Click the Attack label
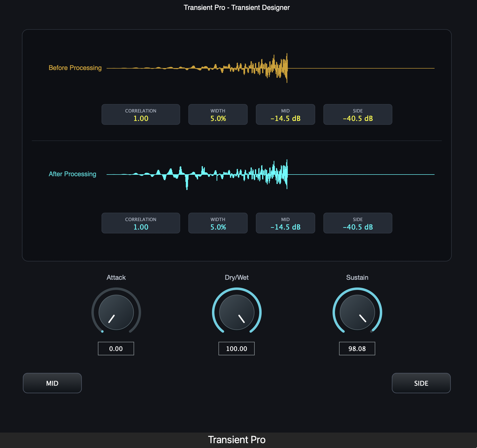 pos(116,277)
